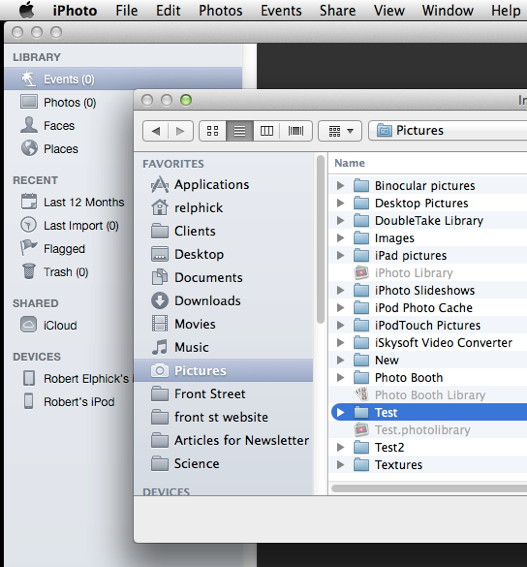This screenshot has height=567, width=527.
Task: Show Last 12 Months photos
Action: (72, 202)
